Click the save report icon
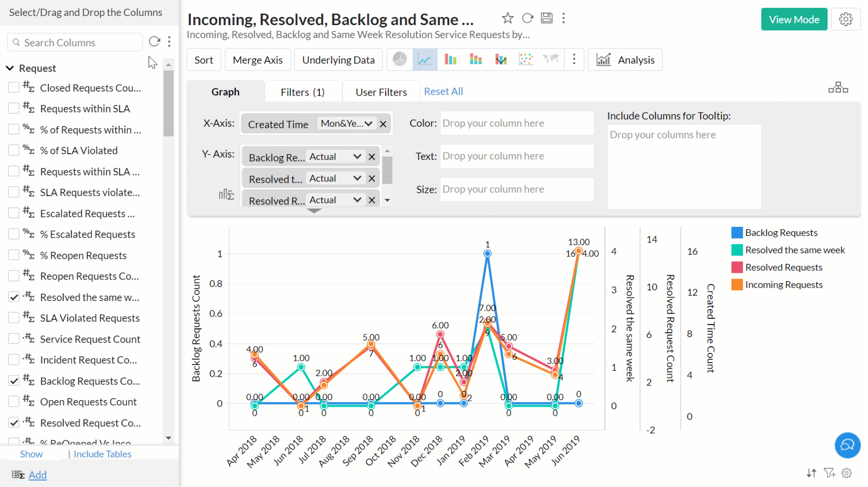868x487 pixels. 546,18
